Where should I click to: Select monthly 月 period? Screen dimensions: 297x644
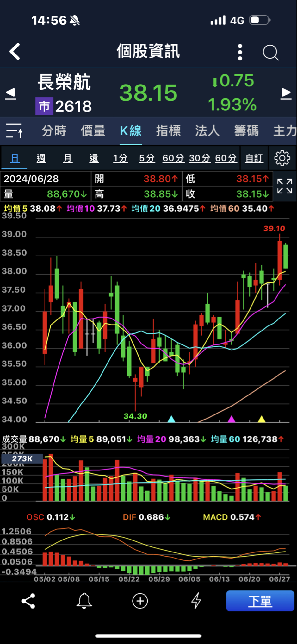pyautogui.click(x=68, y=158)
